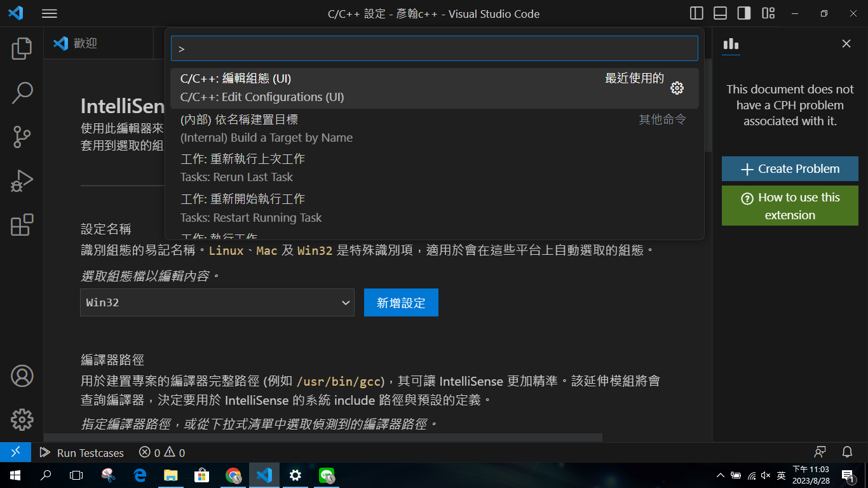Toggle the bottom panel layout icon
The image size is (868, 488).
[x=720, y=13]
